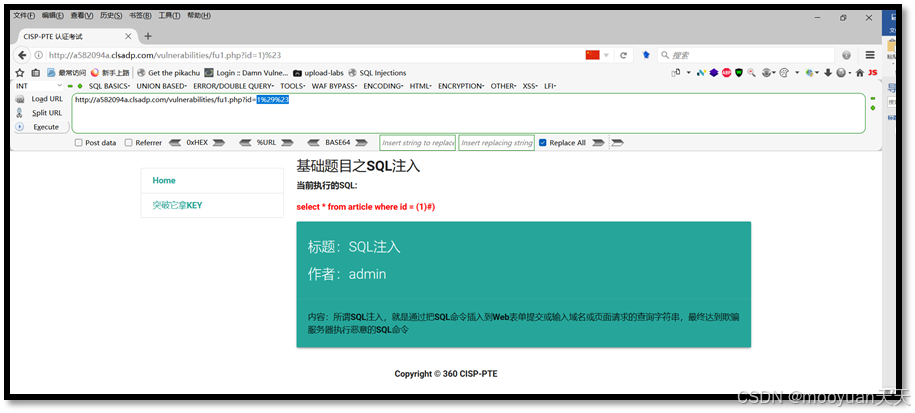Open a new tab with plus button

coord(148,36)
